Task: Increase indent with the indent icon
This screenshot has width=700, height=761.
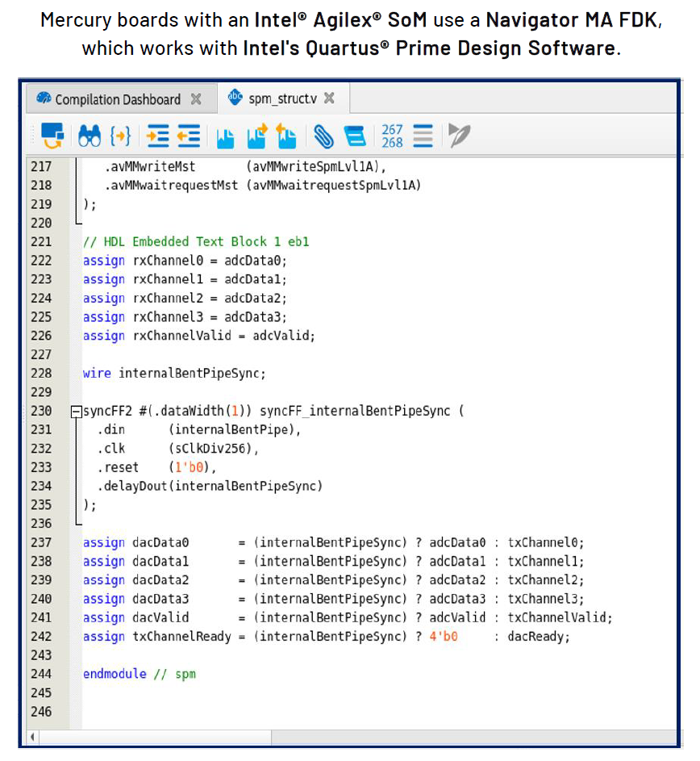Action: point(158,136)
